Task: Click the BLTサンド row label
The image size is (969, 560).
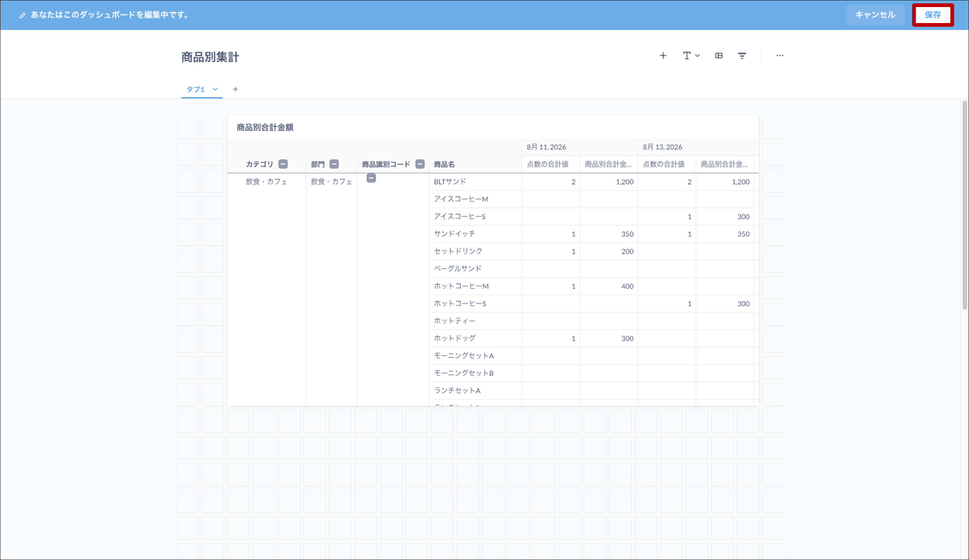Action: (x=450, y=181)
